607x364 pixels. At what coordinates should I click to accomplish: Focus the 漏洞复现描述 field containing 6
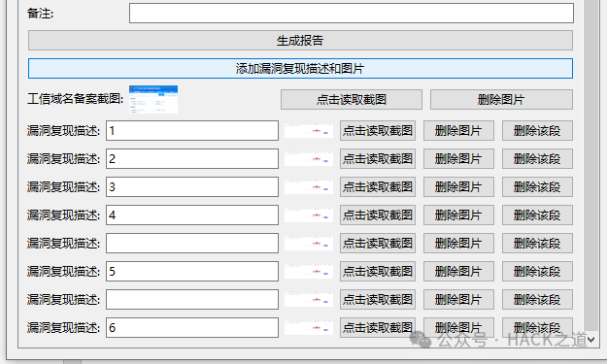pos(192,328)
